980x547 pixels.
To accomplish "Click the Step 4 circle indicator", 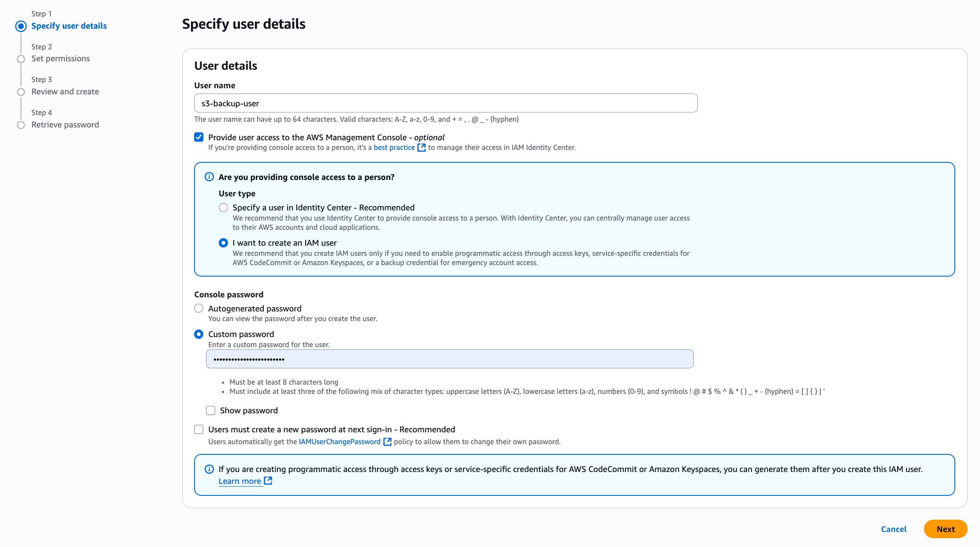I will click(x=21, y=124).
